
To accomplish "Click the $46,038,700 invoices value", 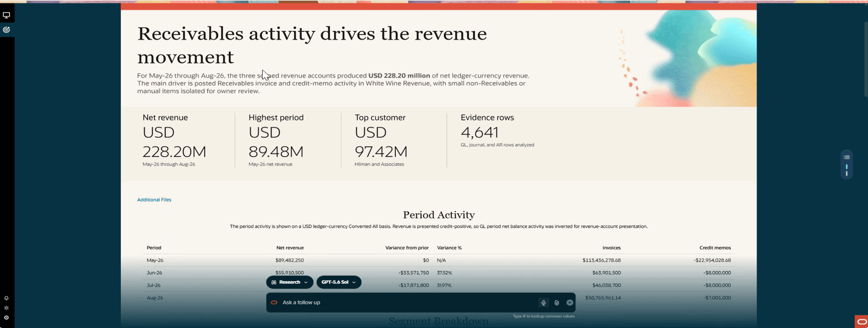I will 607,285.
